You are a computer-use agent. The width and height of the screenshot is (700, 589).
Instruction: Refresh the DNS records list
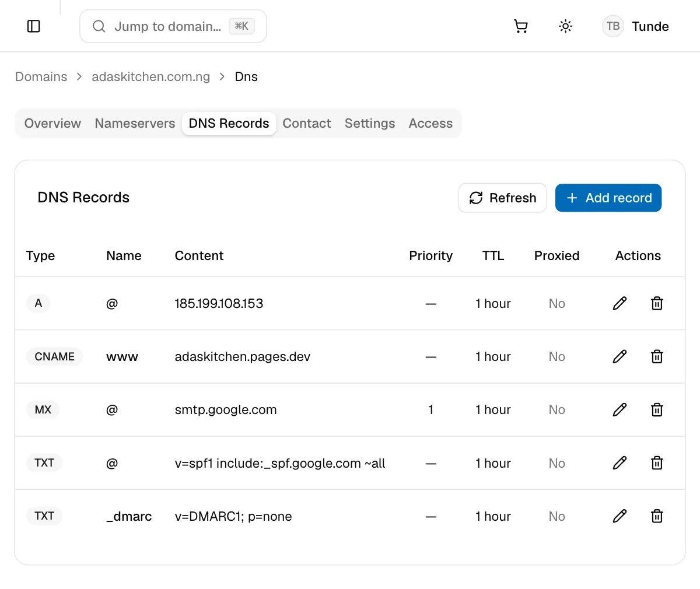click(502, 198)
